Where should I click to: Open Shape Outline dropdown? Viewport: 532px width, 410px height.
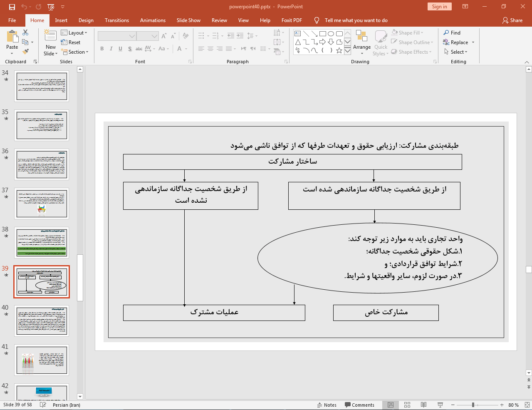412,42
